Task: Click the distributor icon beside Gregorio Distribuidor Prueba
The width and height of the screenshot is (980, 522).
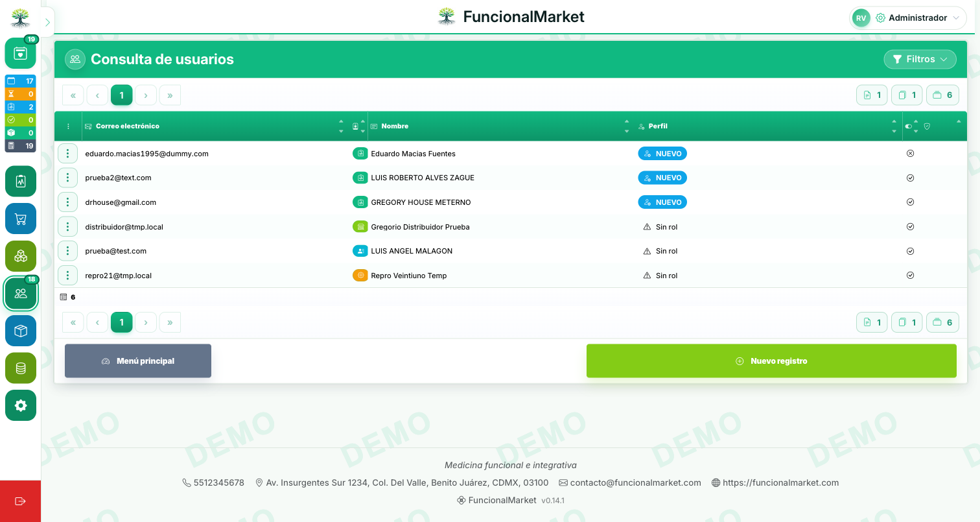Action: coord(360,227)
